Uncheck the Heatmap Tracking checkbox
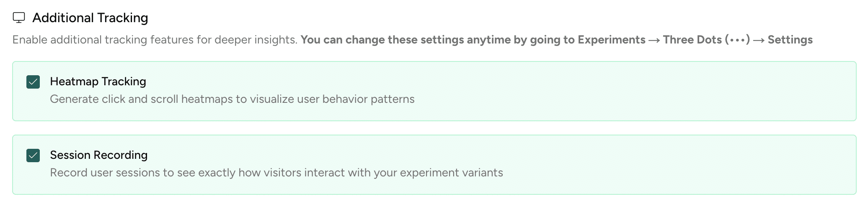 click(33, 82)
